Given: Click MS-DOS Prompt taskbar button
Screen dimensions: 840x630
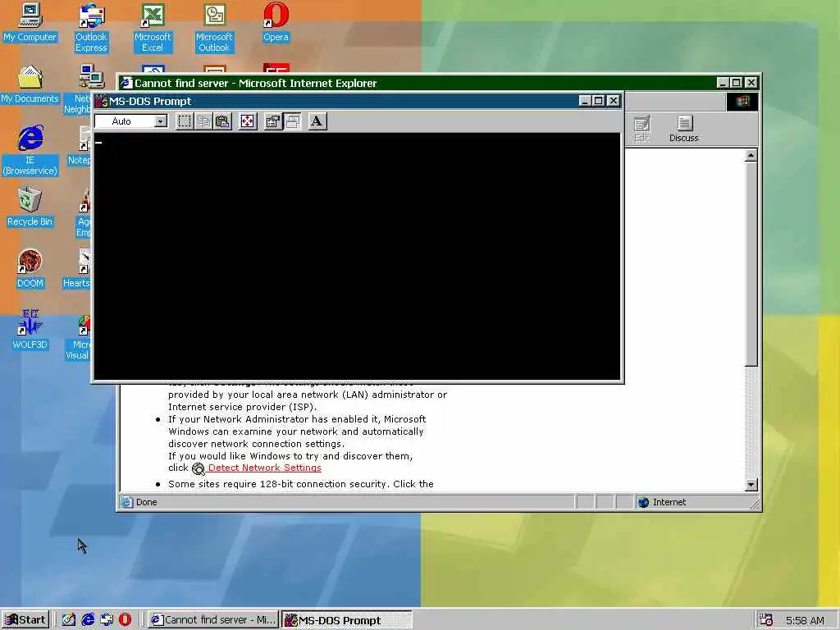Looking at the screenshot, I should pos(347,620).
